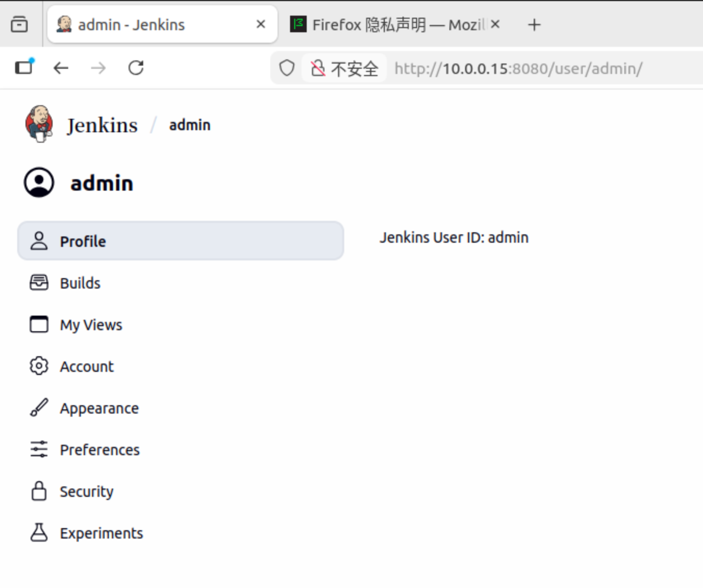The image size is (703, 588).
Task: Close the Firefox privacy notice tab
Action: point(495,24)
